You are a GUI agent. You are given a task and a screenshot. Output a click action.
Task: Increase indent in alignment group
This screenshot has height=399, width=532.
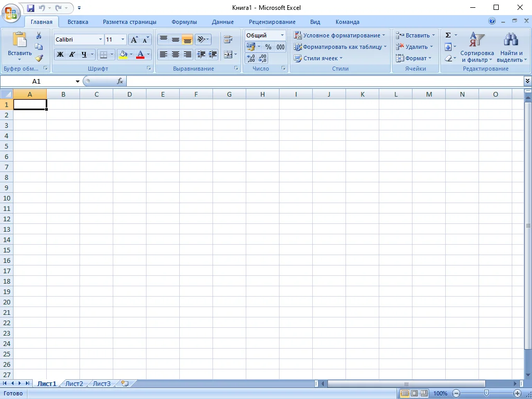(212, 54)
